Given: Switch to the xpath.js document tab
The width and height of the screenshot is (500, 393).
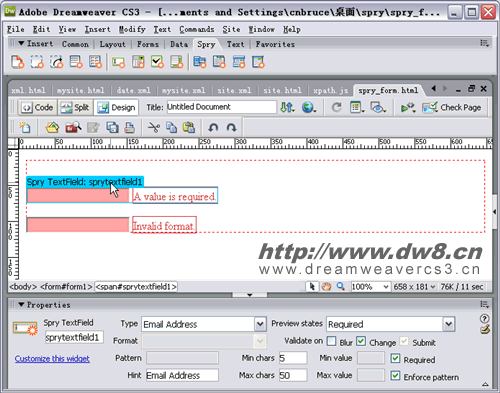Looking at the screenshot, I should 330,90.
